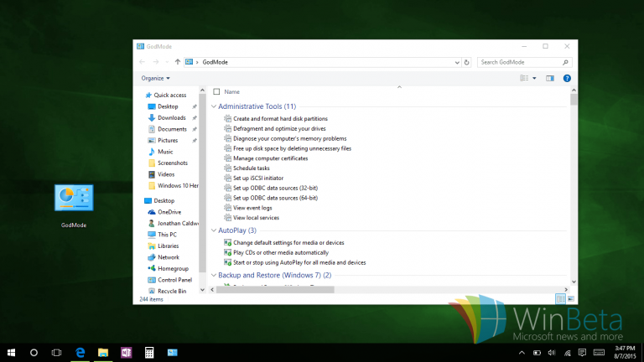Open Task View on taskbar
644x362 pixels.
click(56, 353)
